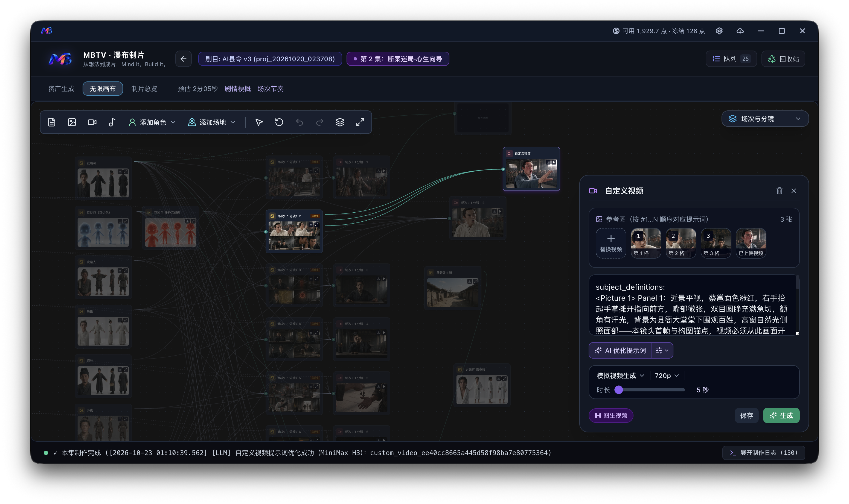Screen dimensions: 849x504
Task: Open settings gear in the title bar
Action: (719, 31)
